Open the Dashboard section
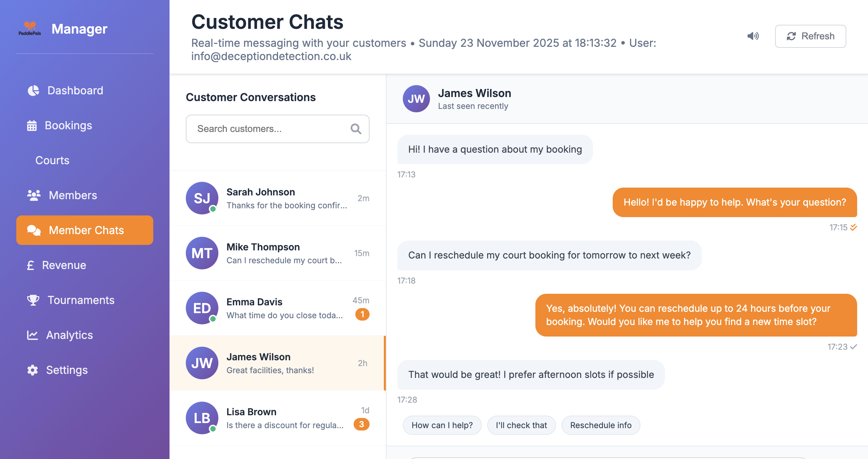 [x=34, y=91]
